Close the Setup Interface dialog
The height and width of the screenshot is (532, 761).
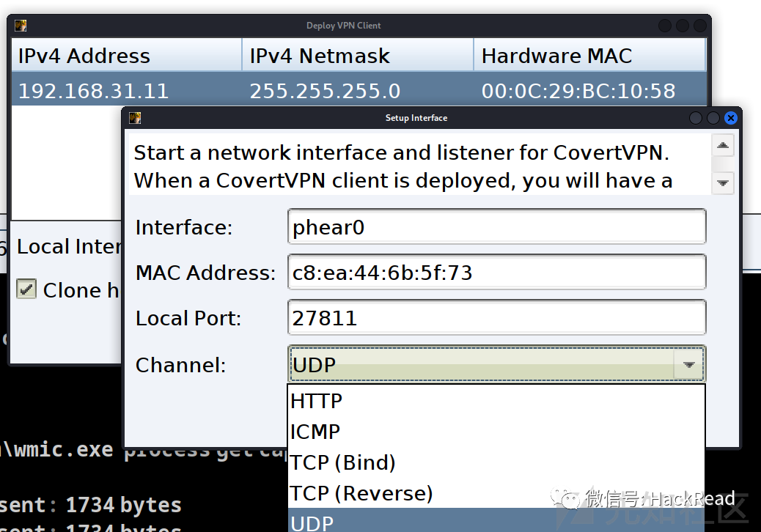click(x=730, y=118)
